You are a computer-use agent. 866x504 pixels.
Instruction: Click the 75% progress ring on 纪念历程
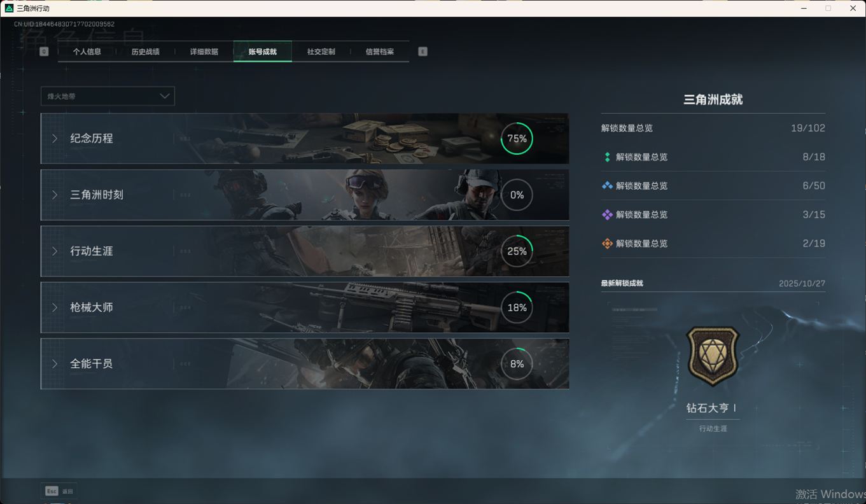pyautogui.click(x=517, y=139)
